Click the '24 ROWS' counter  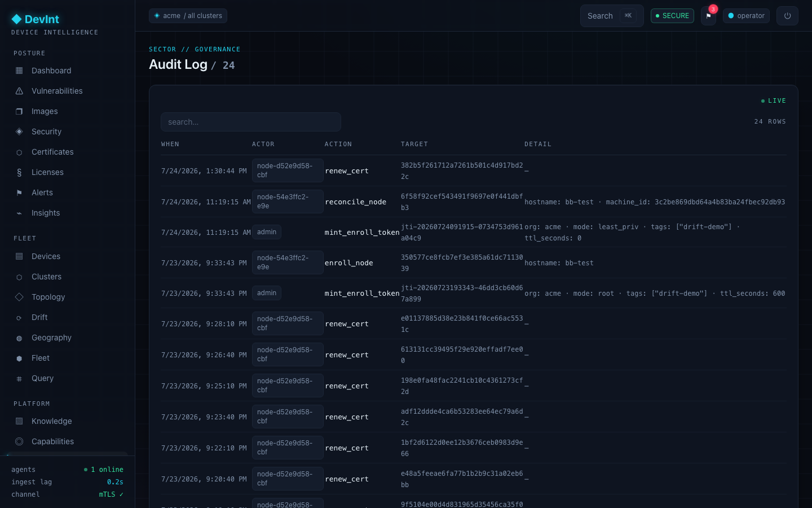[770, 121]
